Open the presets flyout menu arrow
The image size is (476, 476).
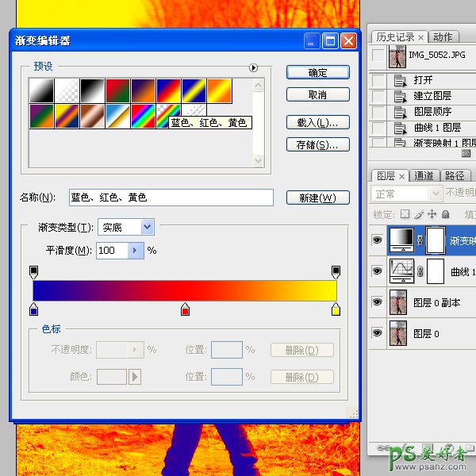point(254,67)
